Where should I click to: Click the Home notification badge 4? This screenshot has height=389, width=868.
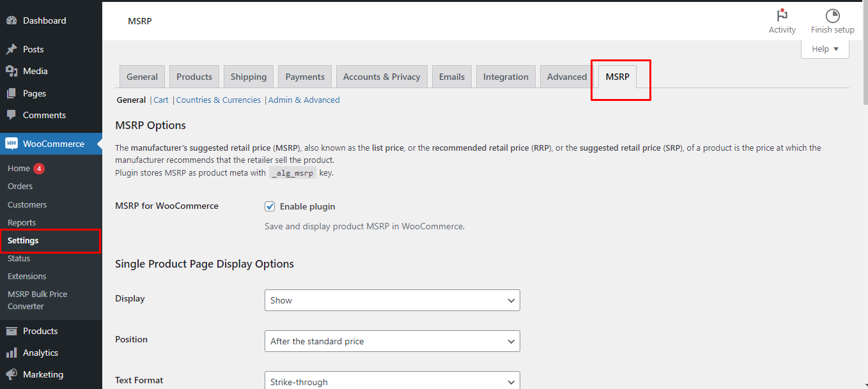(39, 169)
